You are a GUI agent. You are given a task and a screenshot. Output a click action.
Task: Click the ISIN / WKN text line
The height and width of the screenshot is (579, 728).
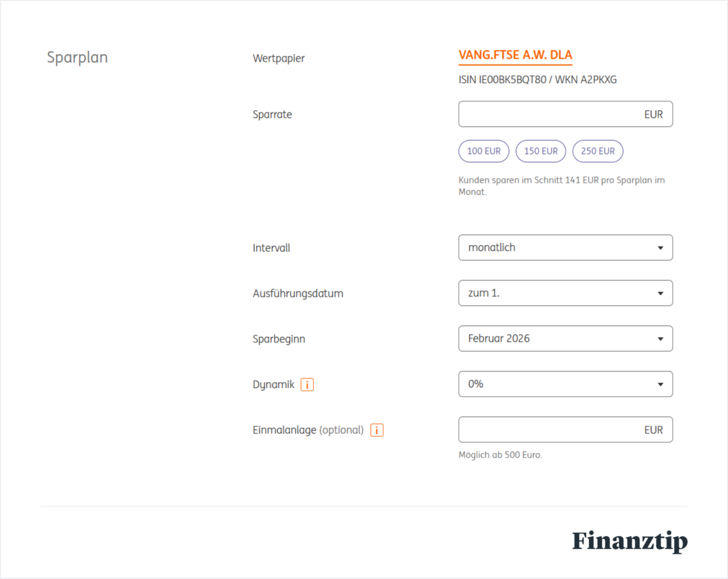click(538, 80)
